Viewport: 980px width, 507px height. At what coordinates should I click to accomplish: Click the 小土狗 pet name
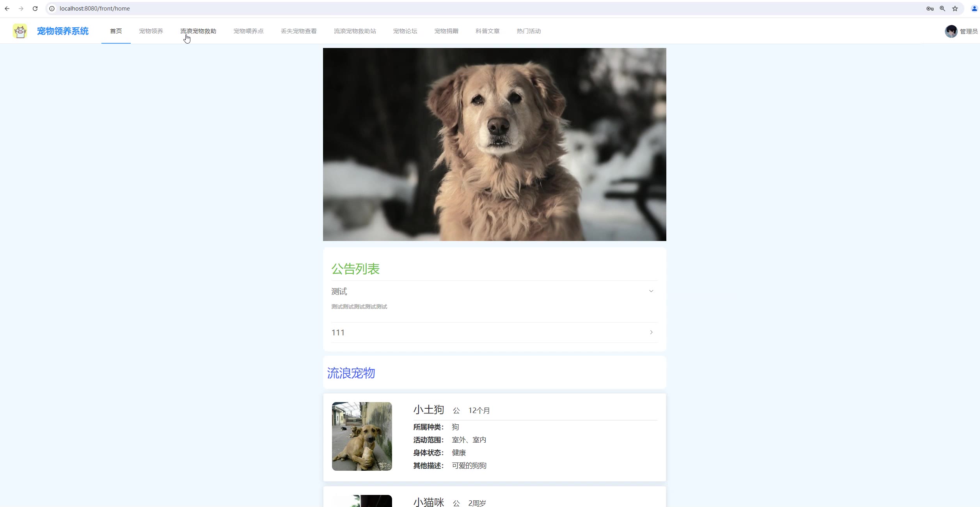coord(429,409)
